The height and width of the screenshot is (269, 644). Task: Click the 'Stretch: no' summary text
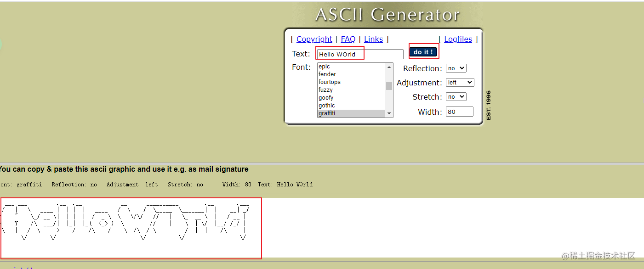185,185
